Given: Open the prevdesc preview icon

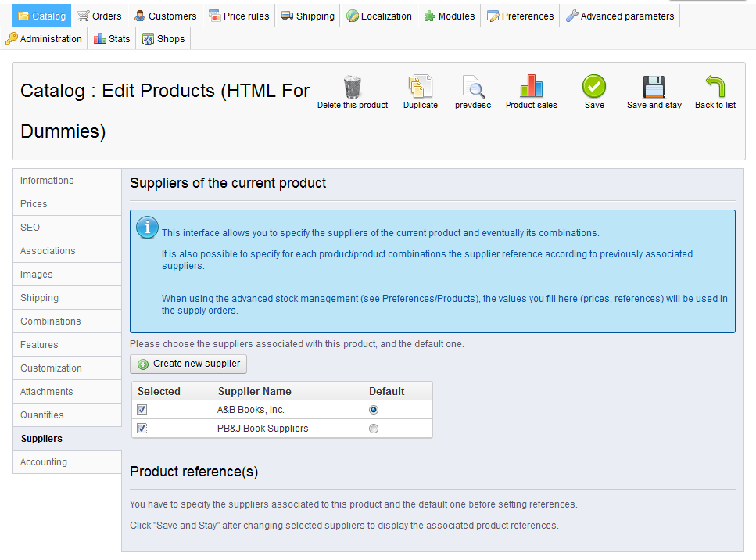Looking at the screenshot, I should pyautogui.click(x=473, y=87).
